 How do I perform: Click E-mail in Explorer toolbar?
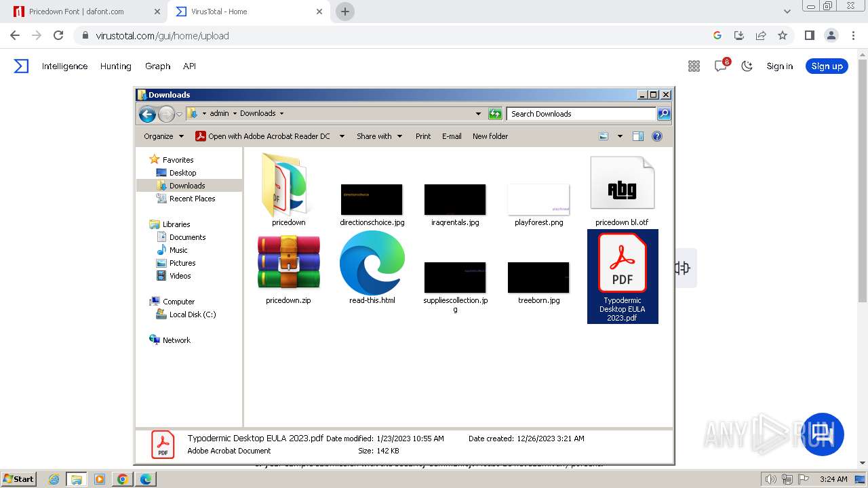click(x=452, y=136)
